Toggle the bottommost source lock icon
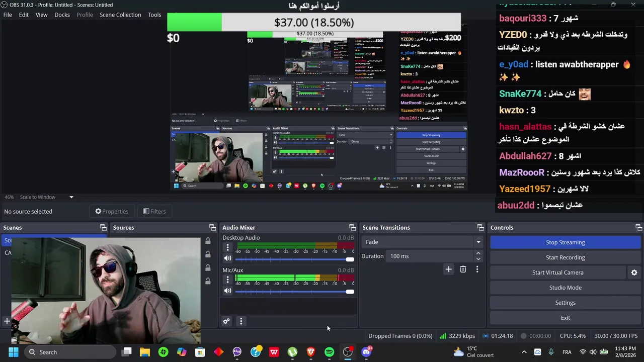This screenshot has height=362, width=644. (x=208, y=281)
